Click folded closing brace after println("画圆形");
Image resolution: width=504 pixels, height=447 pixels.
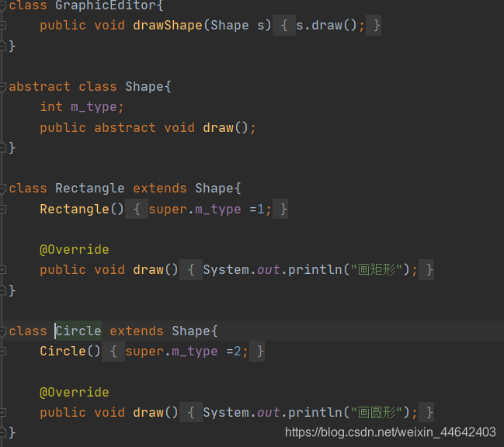(x=426, y=412)
